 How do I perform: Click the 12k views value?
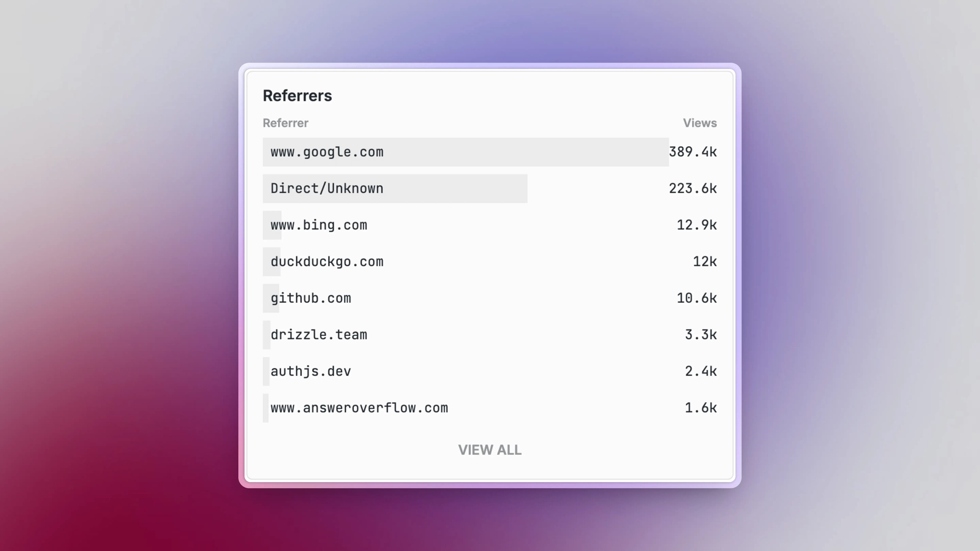click(705, 262)
